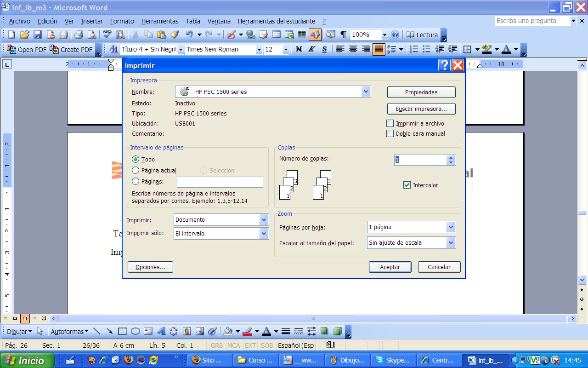Enable Imprimir a archivo checkbox
The image size is (588, 368).
click(x=390, y=123)
